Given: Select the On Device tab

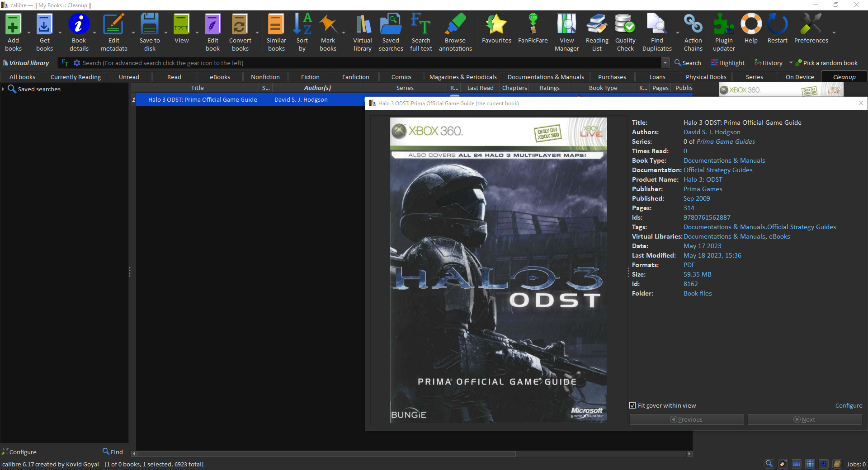Looking at the screenshot, I should click(799, 77).
